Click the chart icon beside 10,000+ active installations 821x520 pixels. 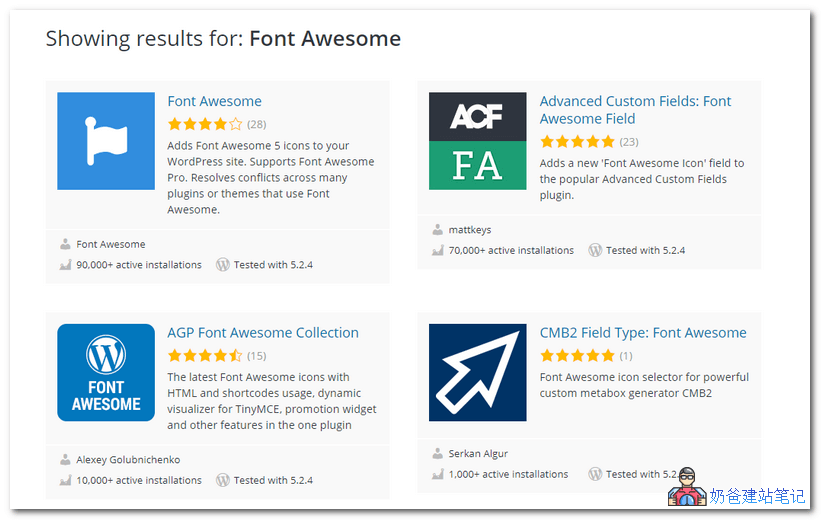65,480
